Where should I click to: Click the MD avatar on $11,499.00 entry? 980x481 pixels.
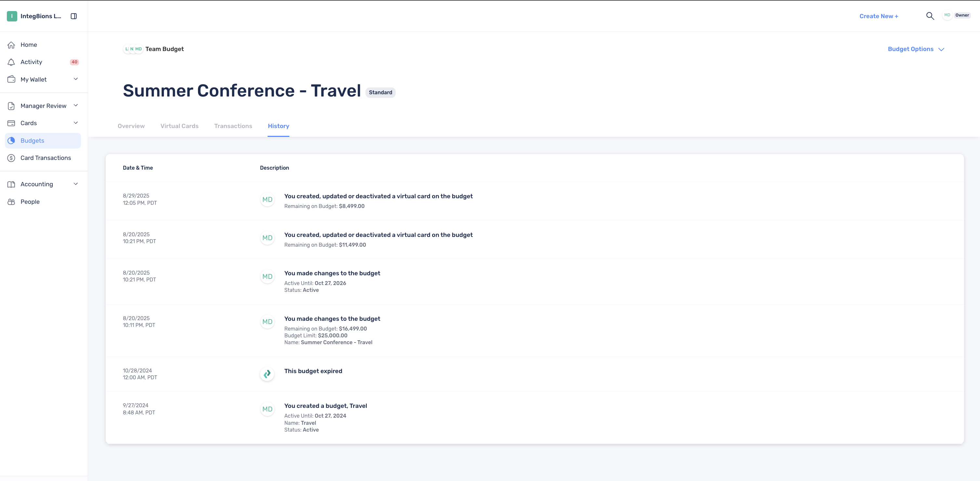(x=268, y=238)
